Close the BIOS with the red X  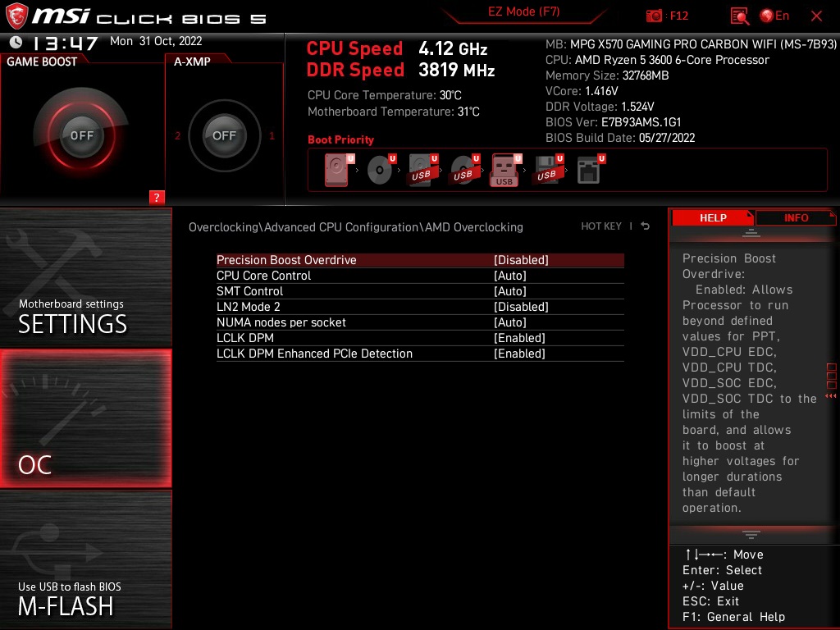816,16
